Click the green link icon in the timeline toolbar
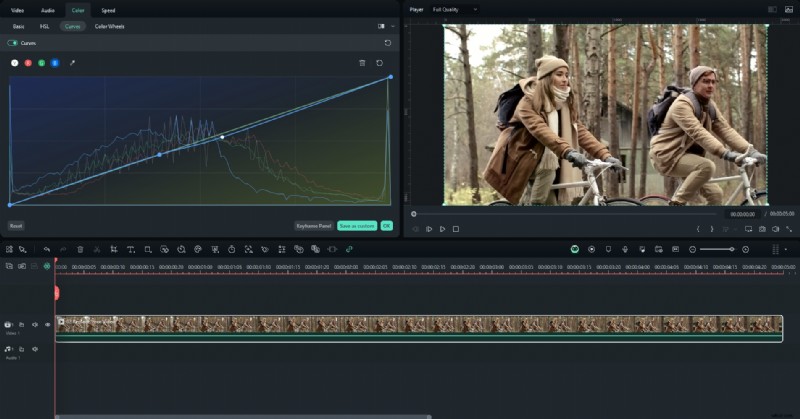800x419 pixels. [x=349, y=249]
